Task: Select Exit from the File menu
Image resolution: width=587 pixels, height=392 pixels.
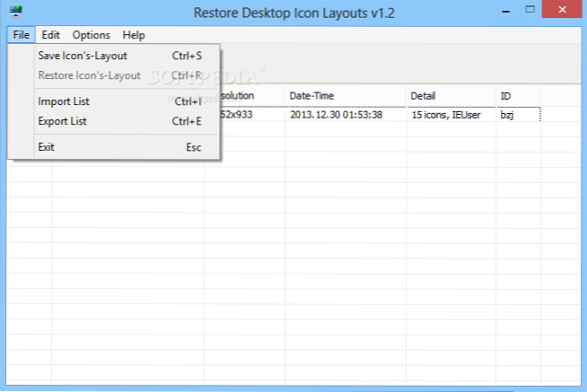Action: click(x=47, y=147)
